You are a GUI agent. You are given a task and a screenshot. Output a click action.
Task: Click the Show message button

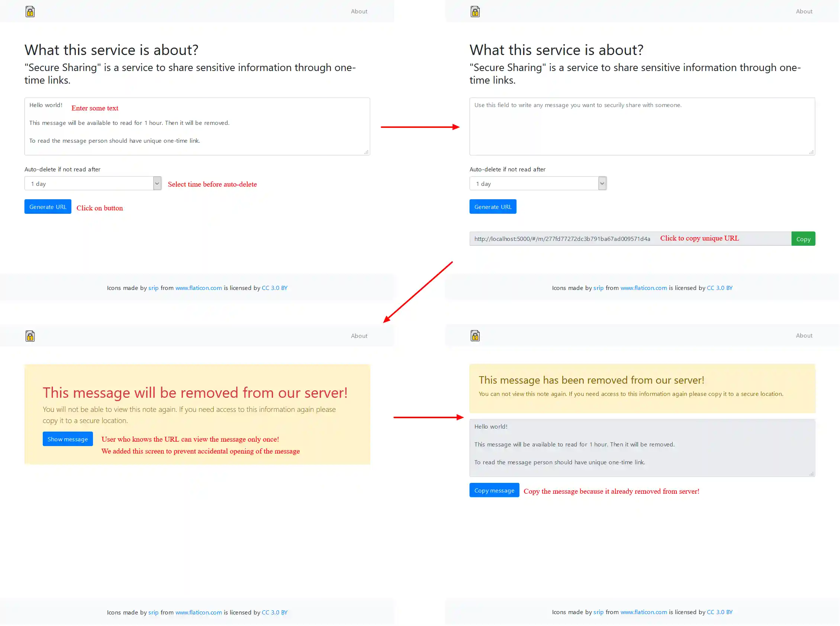click(67, 439)
